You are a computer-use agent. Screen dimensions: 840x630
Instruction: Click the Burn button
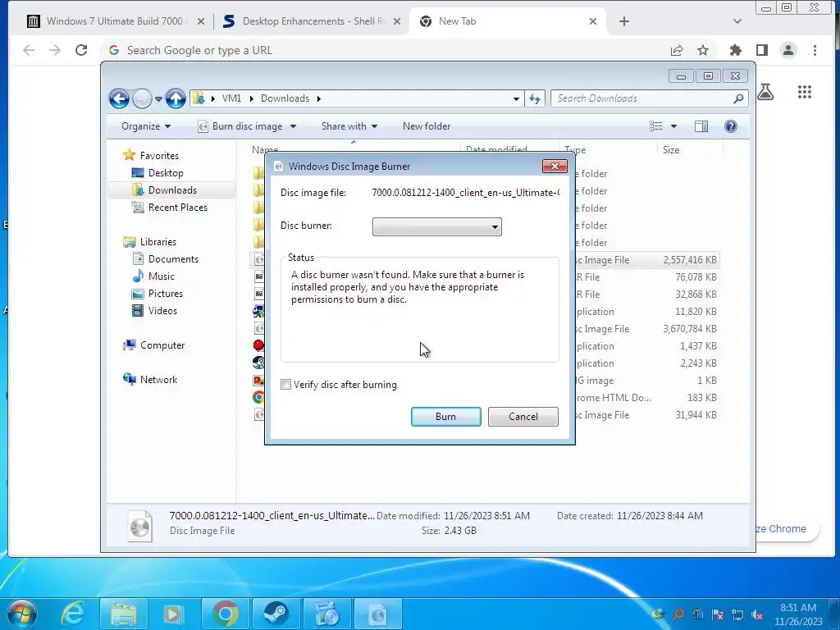coord(445,417)
